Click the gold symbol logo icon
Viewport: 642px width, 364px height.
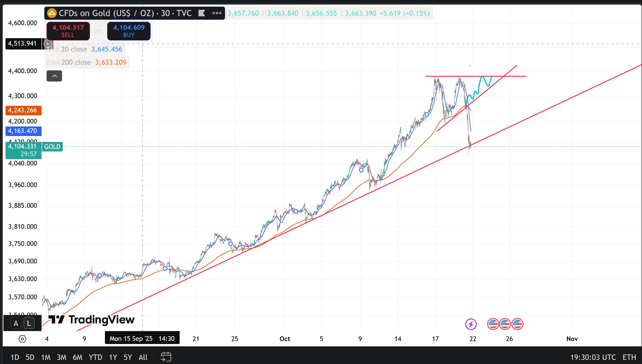[x=52, y=13]
